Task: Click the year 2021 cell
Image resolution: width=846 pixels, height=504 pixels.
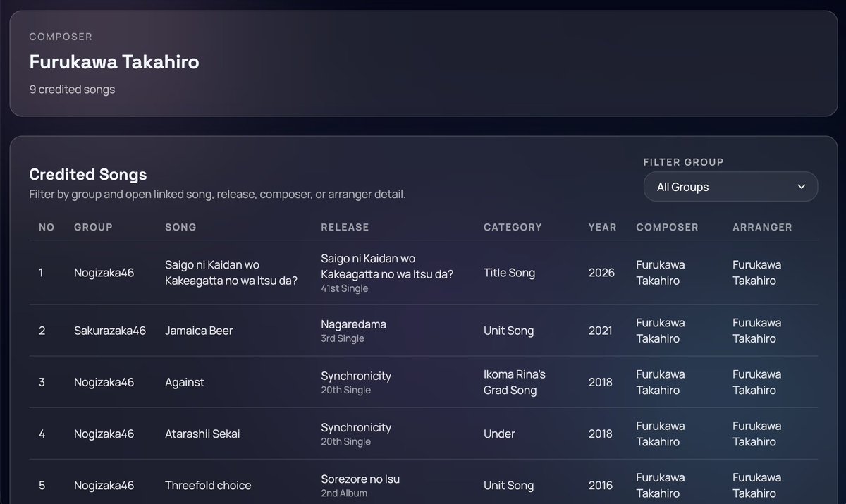Action: [x=601, y=331]
